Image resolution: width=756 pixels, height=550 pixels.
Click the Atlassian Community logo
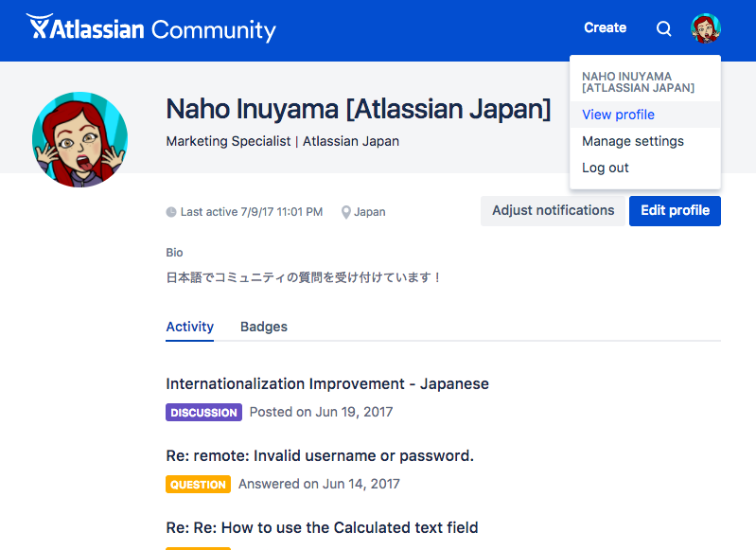(150, 28)
